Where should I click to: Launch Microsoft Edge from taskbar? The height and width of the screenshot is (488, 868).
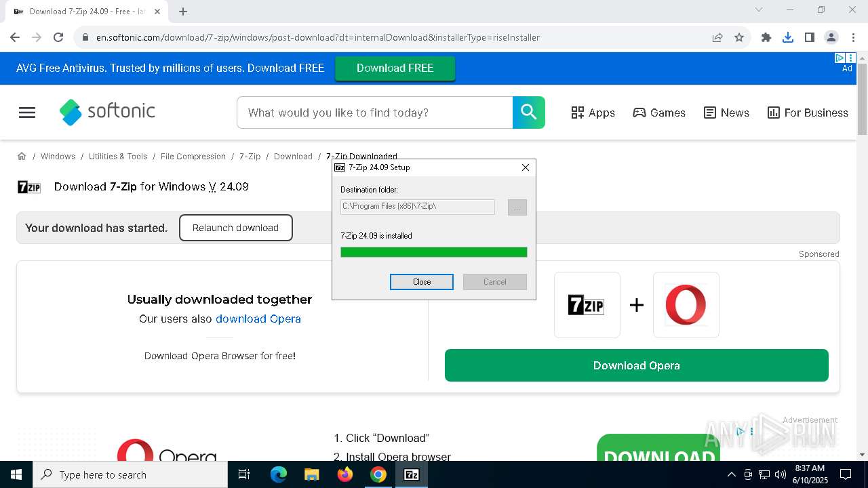pos(279,474)
